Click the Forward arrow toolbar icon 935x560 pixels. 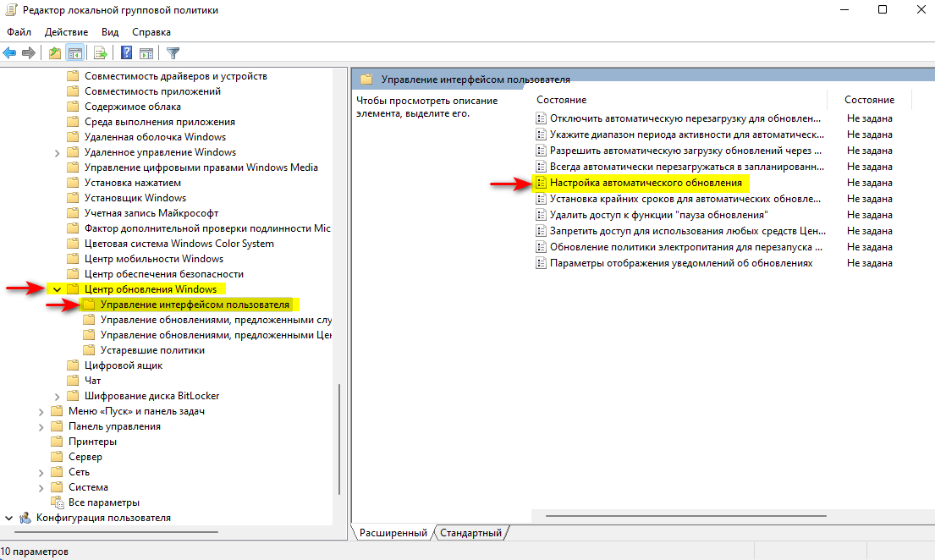[28, 53]
